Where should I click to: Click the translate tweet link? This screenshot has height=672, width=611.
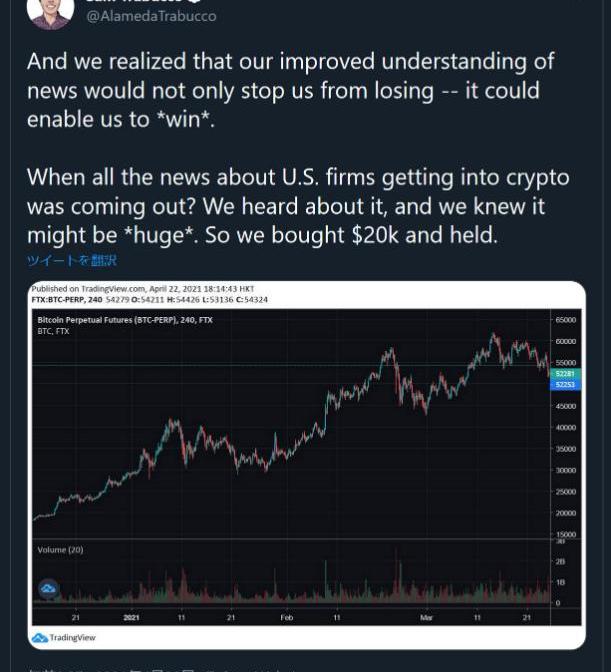click(72, 260)
